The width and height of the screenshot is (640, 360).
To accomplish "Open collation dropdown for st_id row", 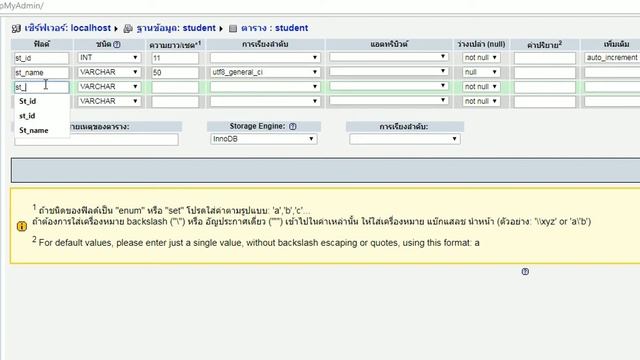I will 264,58.
